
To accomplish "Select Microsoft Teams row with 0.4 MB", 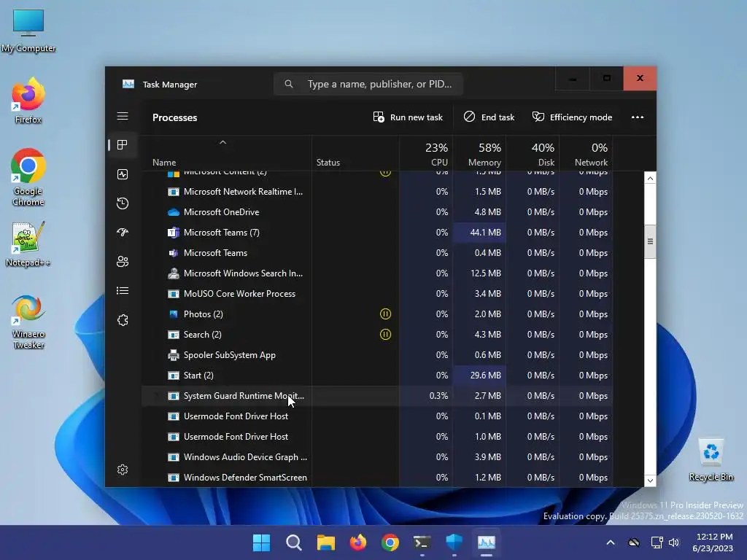I will click(377, 253).
